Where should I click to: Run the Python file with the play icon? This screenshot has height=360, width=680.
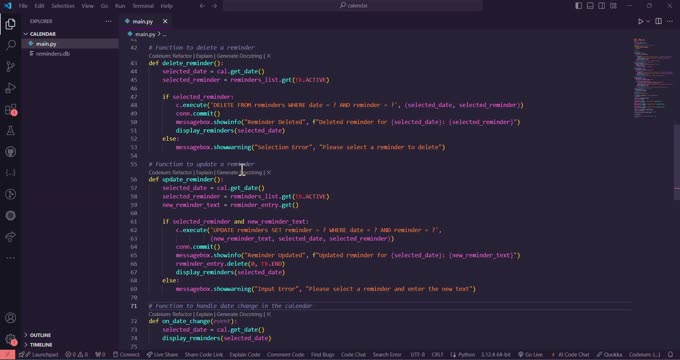640,21
